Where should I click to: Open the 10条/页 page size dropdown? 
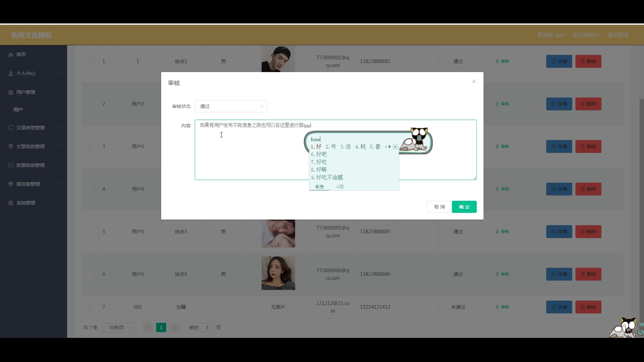(119, 327)
